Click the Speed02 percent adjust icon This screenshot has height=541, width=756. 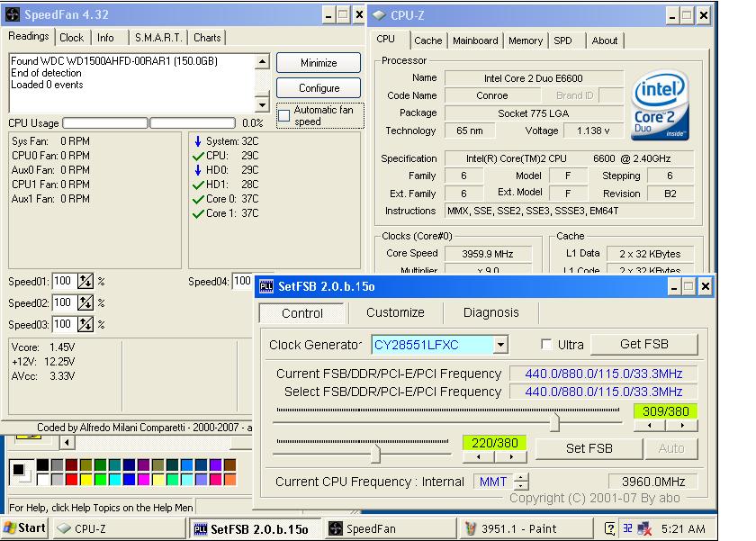point(85,302)
